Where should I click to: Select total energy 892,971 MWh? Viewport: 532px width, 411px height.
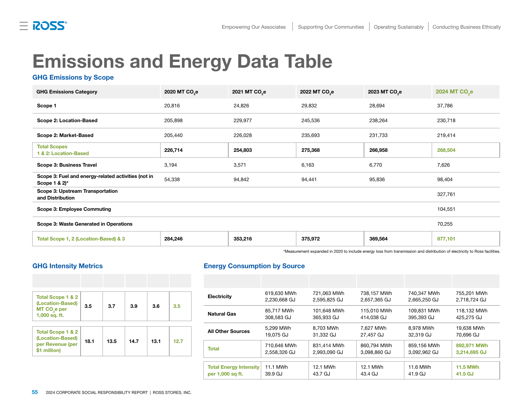472,346
